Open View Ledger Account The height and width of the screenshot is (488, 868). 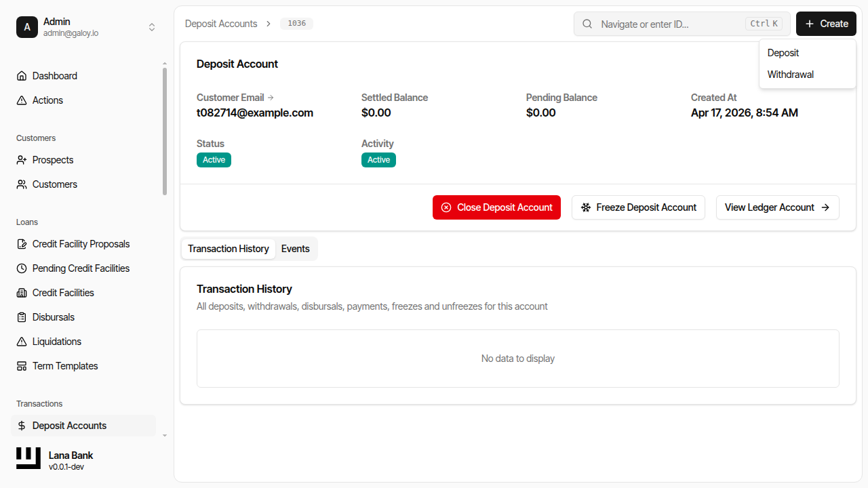[x=777, y=207]
